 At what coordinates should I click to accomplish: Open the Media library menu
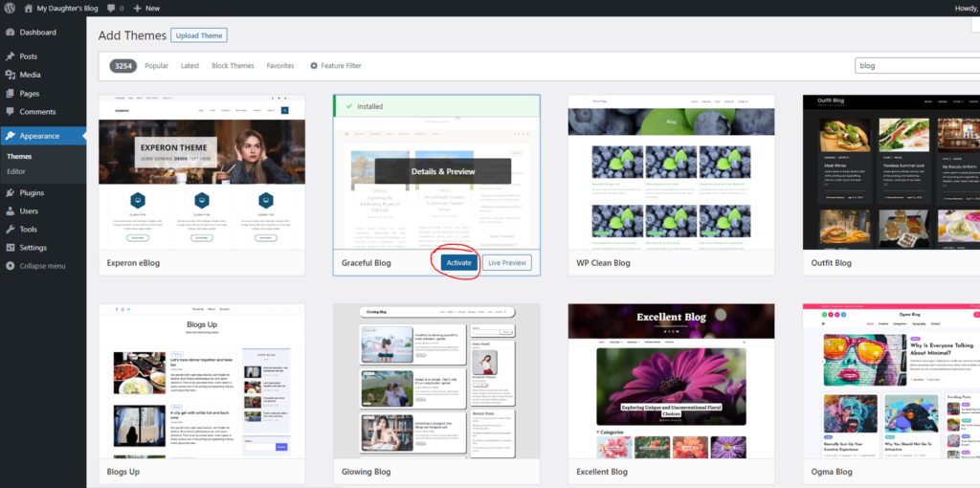point(30,75)
